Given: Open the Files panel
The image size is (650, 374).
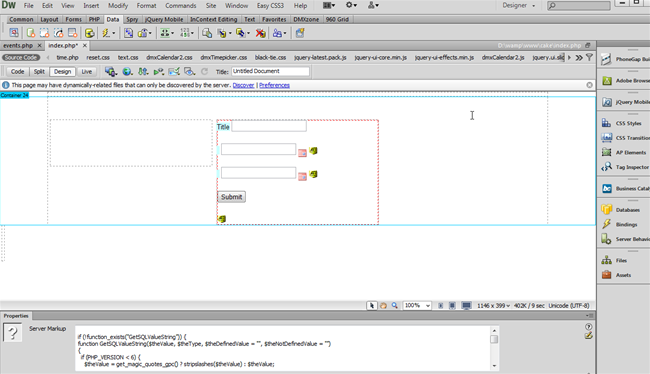Looking at the screenshot, I should point(618,260).
